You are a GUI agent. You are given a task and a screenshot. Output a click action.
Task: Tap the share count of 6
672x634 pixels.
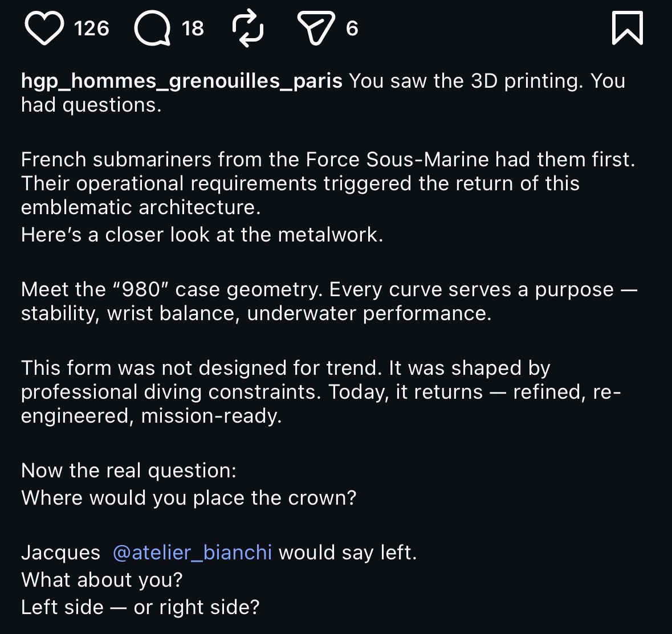[352, 28]
